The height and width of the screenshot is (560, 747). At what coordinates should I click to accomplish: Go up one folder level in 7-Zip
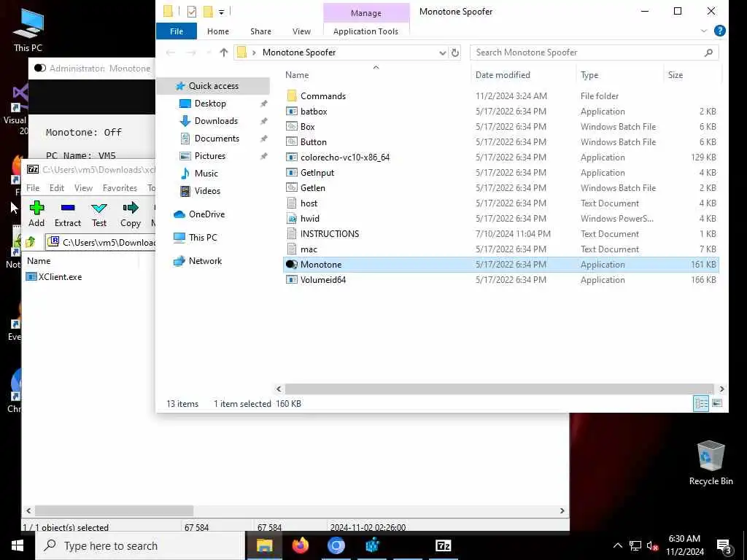point(31,242)
